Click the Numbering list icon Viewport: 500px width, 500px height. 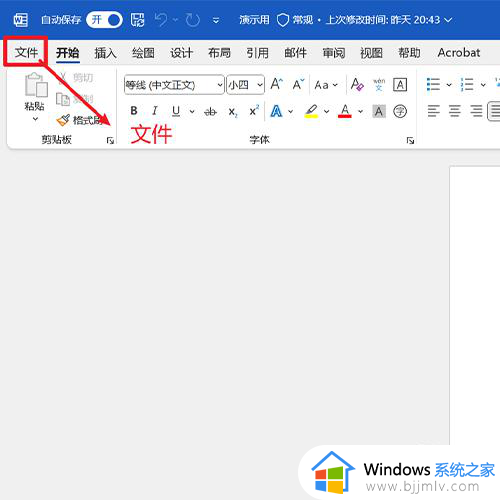click(467, 84)
